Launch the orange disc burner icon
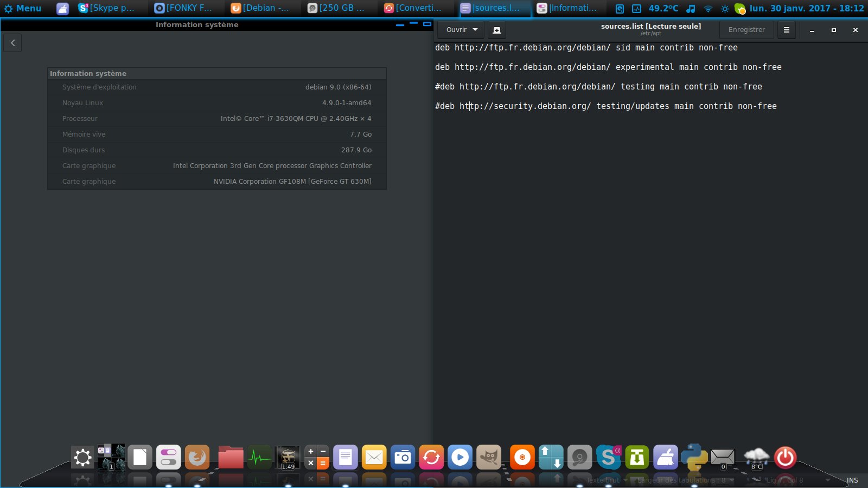 522,458
